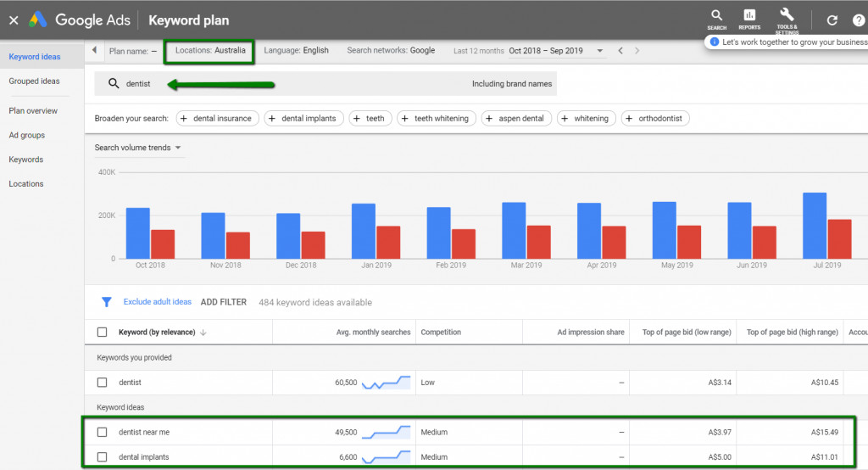Open the help question mark icon
Screen dimensions: 868x470
(858, 20)
